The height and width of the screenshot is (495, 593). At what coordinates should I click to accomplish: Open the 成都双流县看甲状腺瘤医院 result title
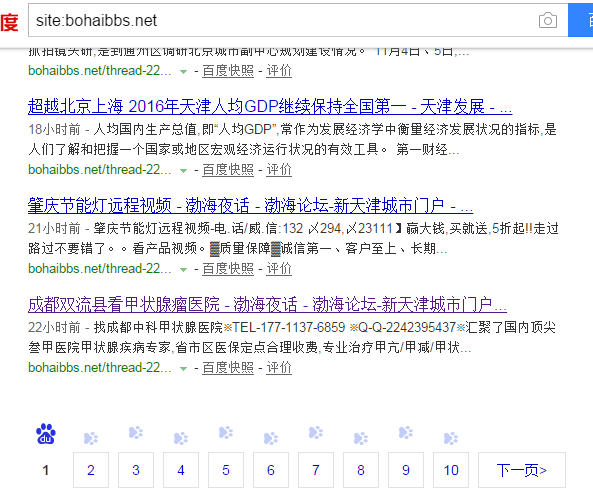267,304
